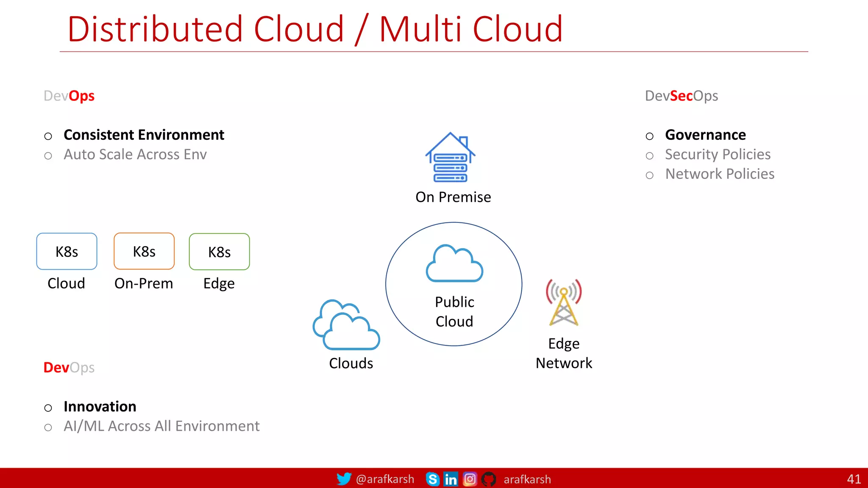Image resolution: width=868 pixels, height=488 pixels.
Task: Click the slide number 41
Action: tap(854, 479)
